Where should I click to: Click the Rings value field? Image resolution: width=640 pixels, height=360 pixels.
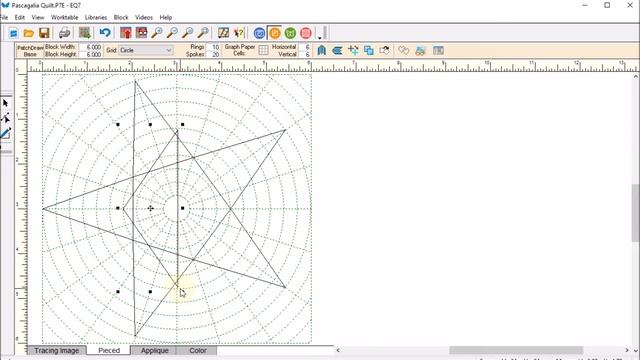[213, 47]
